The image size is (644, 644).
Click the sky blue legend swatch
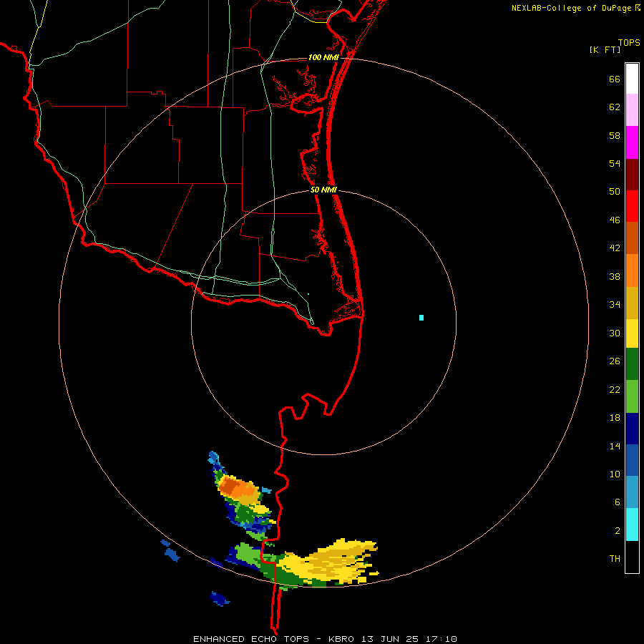coord(632,492)
